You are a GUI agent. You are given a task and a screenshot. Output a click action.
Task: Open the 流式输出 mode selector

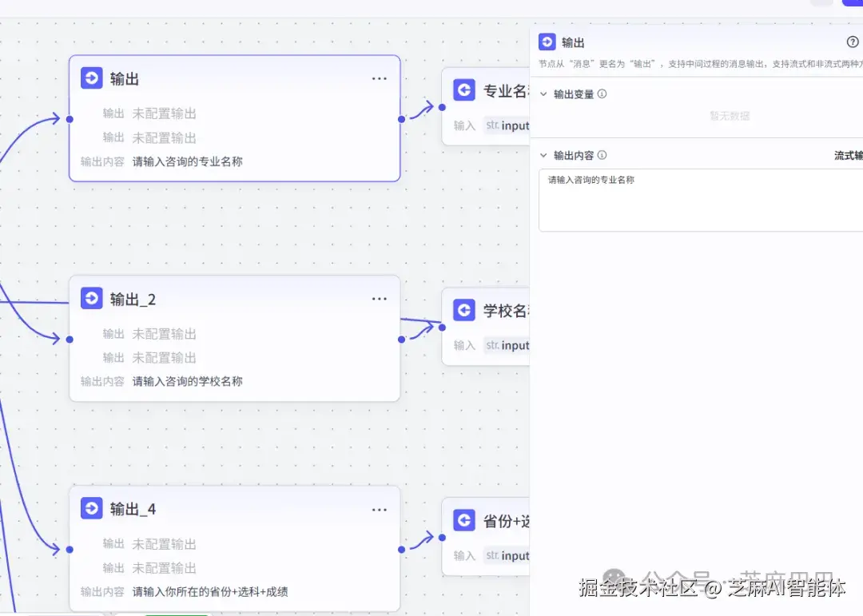coord(849,154)
